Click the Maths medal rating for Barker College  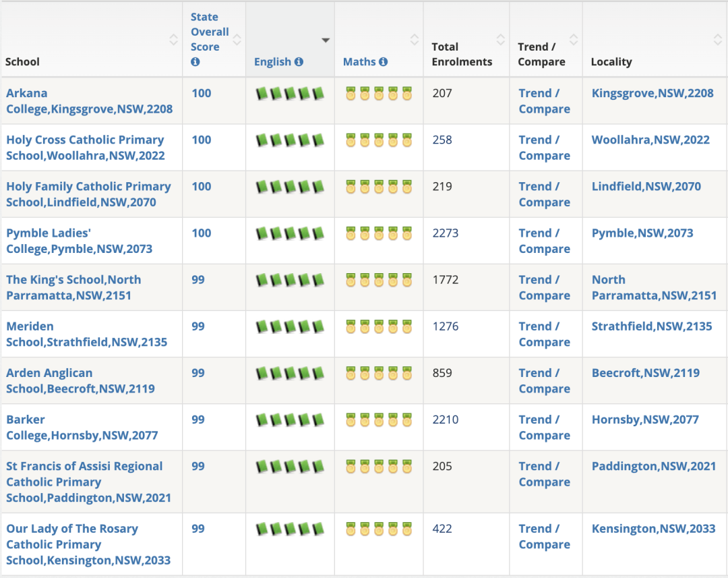(x=379, y=420)
